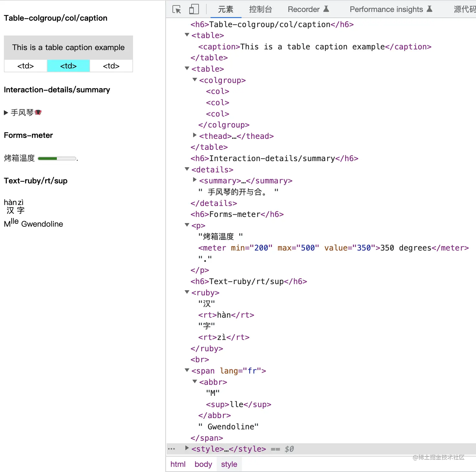Click the Performance insights flask icon
Image resolution: width=476 pixels, height=472 pixels.
coord(429,9)
